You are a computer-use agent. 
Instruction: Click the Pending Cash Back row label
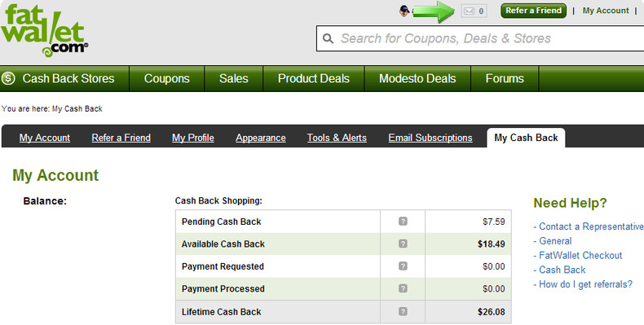(x=222, y=222)
